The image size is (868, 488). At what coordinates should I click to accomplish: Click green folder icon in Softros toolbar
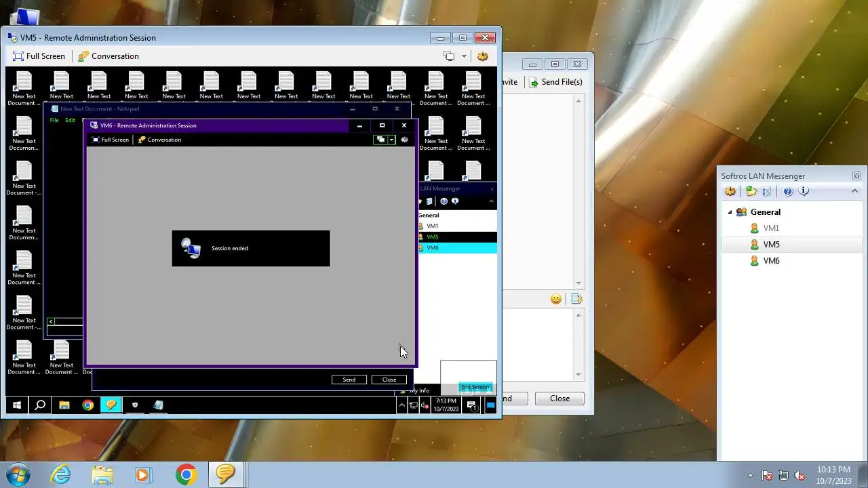[751, 192]
